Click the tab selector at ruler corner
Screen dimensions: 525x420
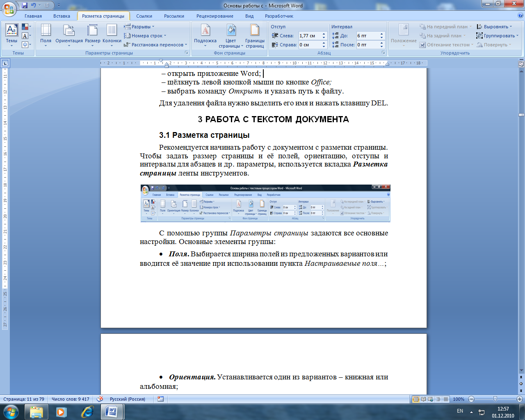(5, 63)
